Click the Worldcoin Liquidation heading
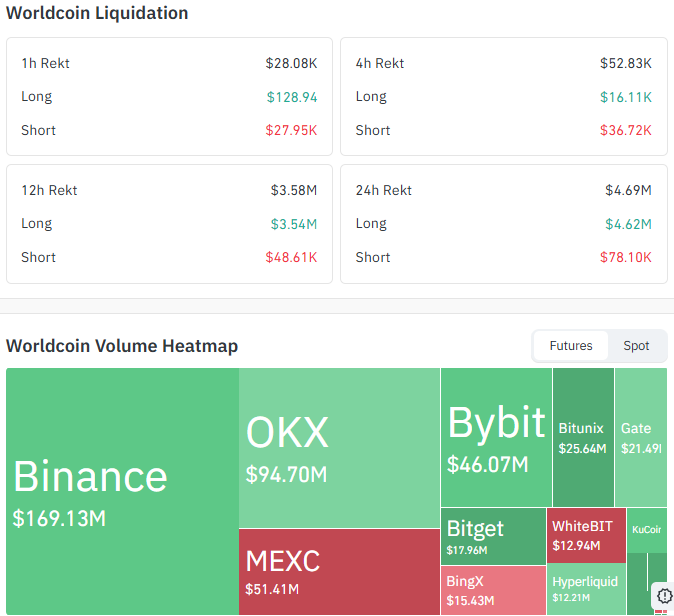The width and height of the screenshot is (674, 616). tap(97, 13)
